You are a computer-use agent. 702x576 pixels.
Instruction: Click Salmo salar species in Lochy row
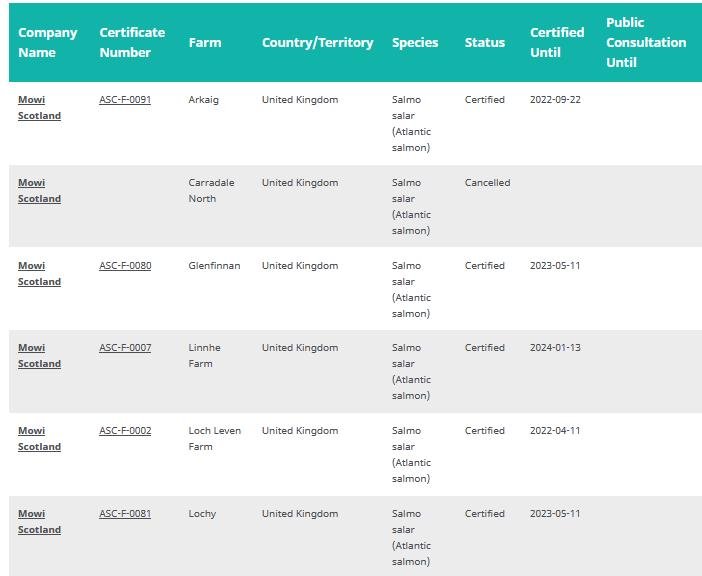pos(411,538)
